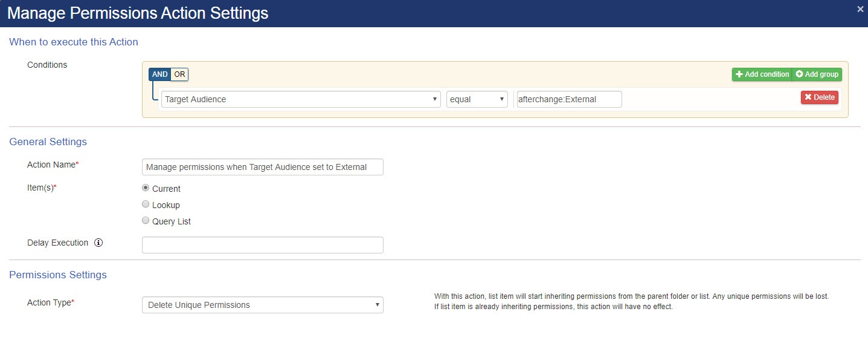Edit the afterchange:External value field
868x346 pixels.
(x=569, y=99)
